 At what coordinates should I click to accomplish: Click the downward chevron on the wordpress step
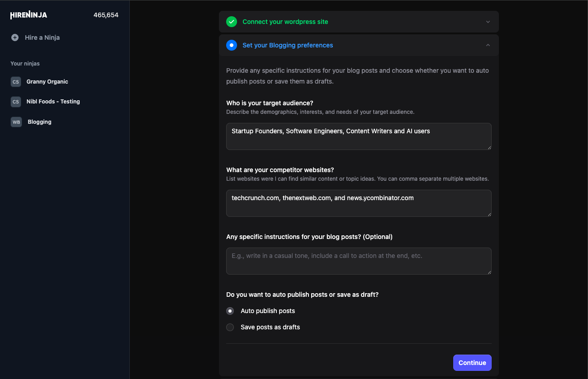coord(488,21)
